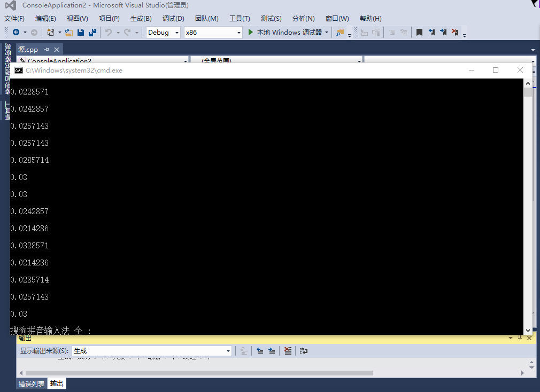Clear all output with the red X lines icon
This screenshot has width=540, height=392.
[288, 351]
